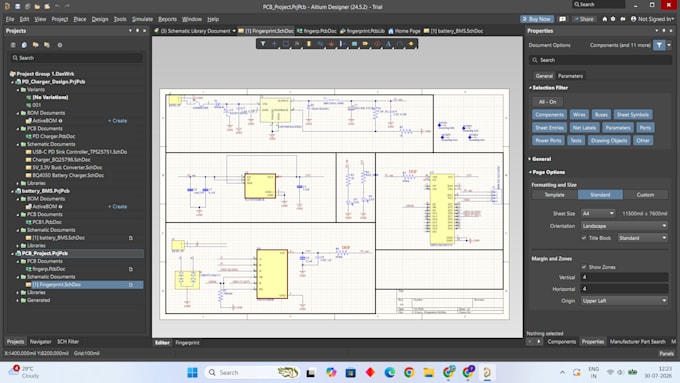Viewport: 680px width, 383px height.
Task: Place a yellow port
Action: (x=366, y=43)
